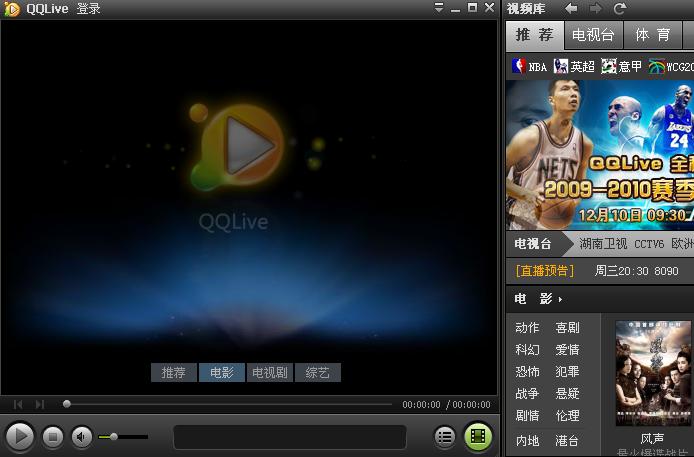
Task: Click the volume slider knob
Action: tap(114, 437)
